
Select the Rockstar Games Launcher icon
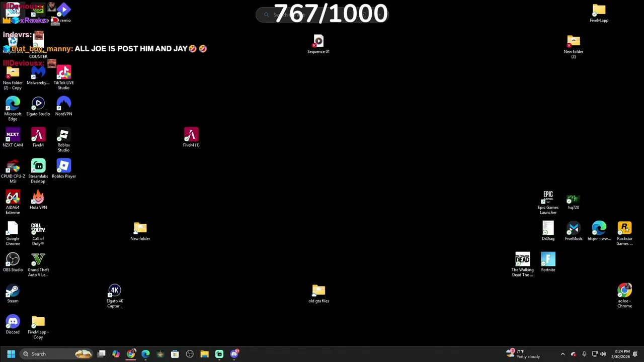(624, 233)
